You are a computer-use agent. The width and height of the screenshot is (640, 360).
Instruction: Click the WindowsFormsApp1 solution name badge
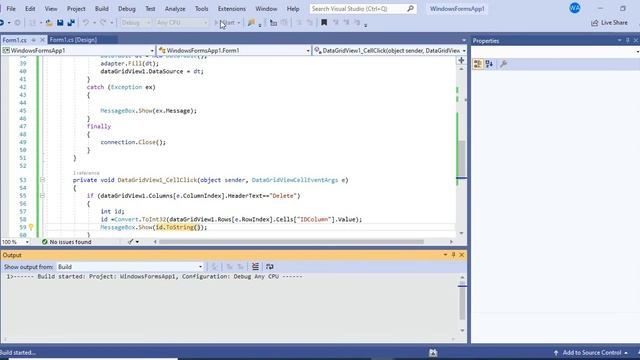pyautogui.click(x=457, y=9)
